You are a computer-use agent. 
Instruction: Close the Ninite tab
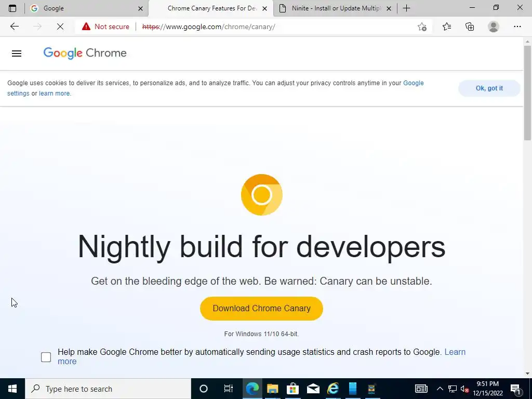[389, 8]
